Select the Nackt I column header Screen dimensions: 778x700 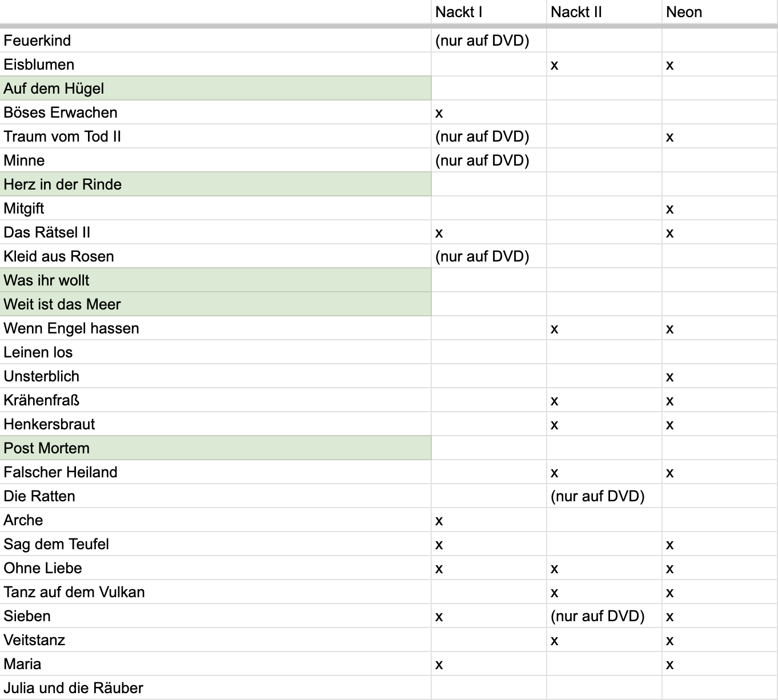pos(488,12)
